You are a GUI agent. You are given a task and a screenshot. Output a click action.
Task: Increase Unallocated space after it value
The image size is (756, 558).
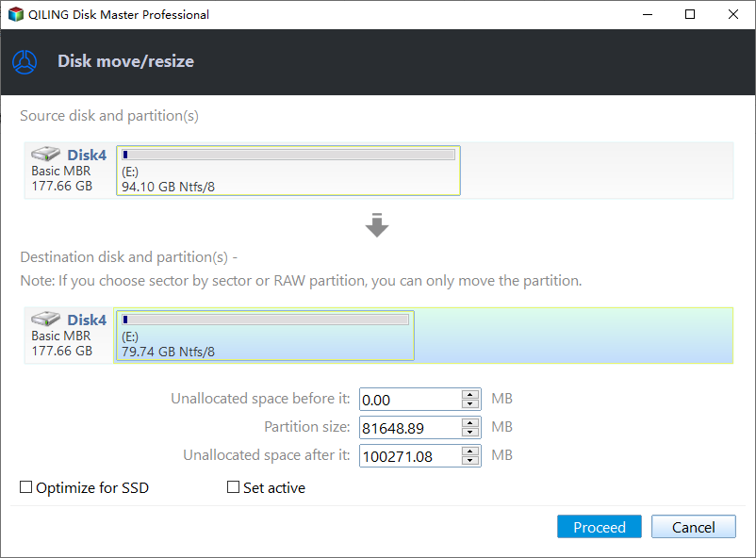pyautogui.click(x=470, y=451)
